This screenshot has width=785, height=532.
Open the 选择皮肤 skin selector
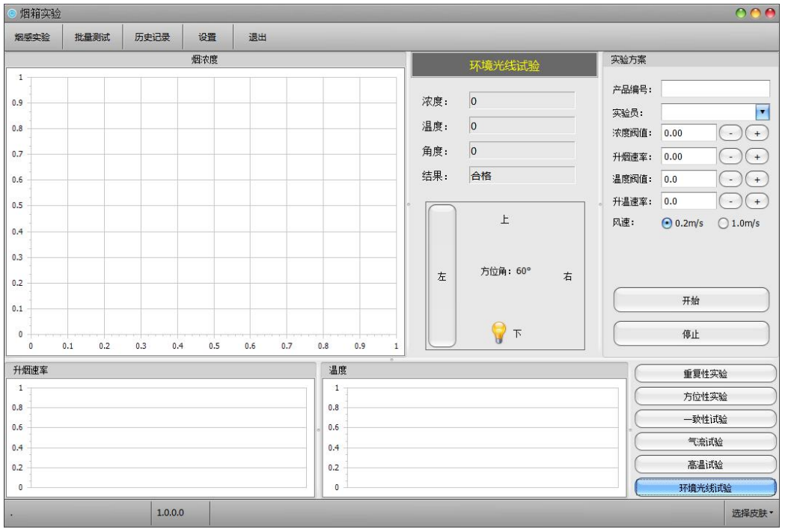(x=752, y=513)
